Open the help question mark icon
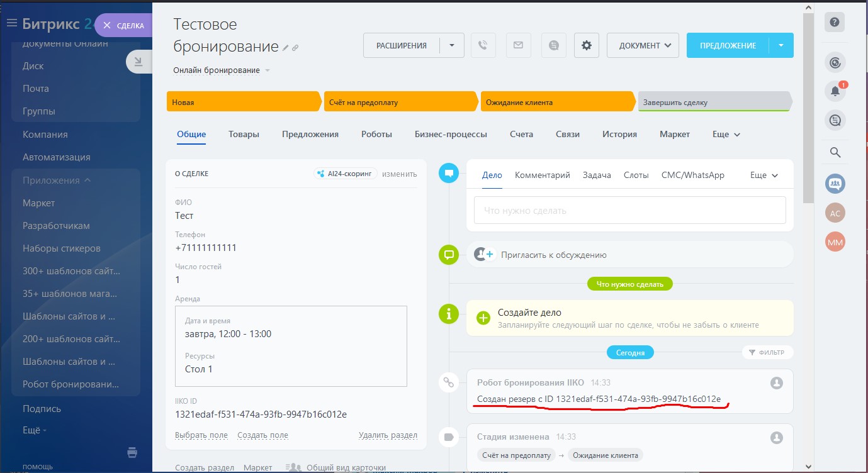 tap(835, 23)
